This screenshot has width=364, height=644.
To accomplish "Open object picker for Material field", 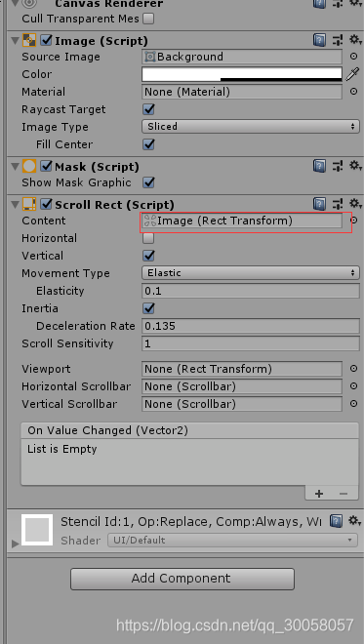I will [353, 92].
